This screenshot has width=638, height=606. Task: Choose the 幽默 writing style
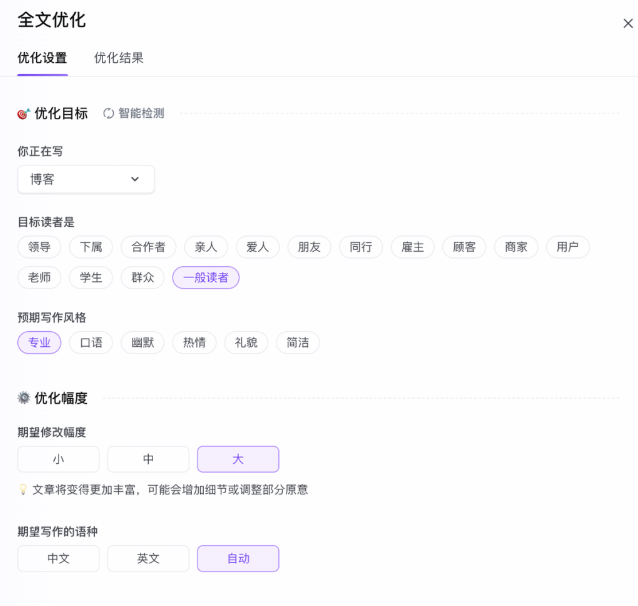(143, 343)
